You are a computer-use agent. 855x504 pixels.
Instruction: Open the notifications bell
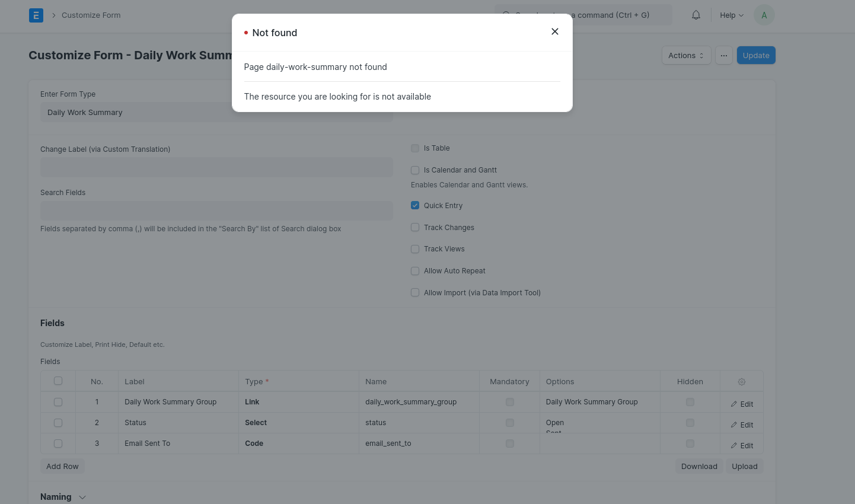pos(696,15)
